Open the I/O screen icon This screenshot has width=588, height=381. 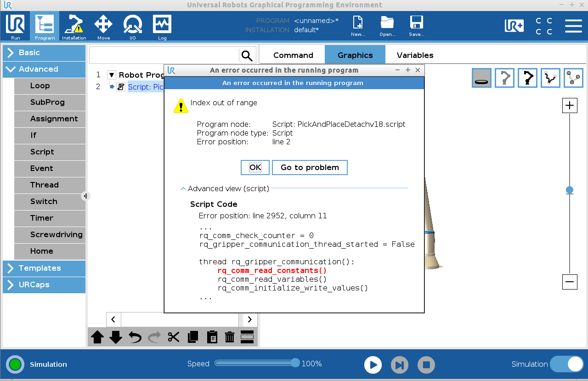(x=132, y=27)
